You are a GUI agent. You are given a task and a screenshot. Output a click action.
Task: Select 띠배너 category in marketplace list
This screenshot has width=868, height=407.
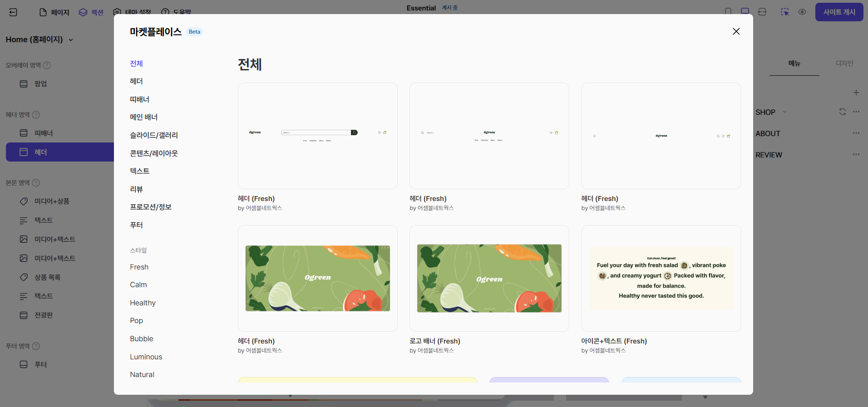(x=139, y=99)
